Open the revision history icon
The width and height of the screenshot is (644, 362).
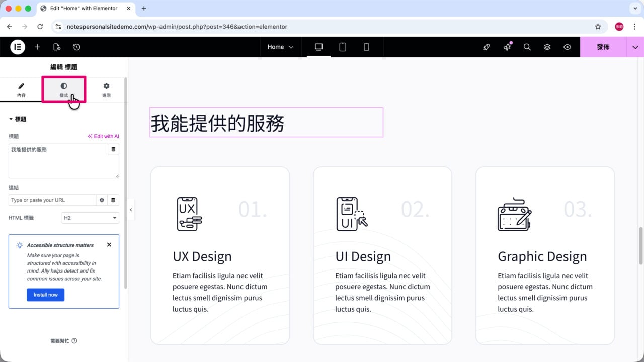click(76, 47)
